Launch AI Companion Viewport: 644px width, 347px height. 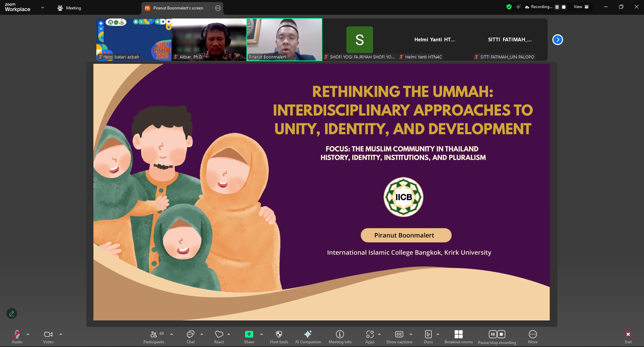click(308, 337)
